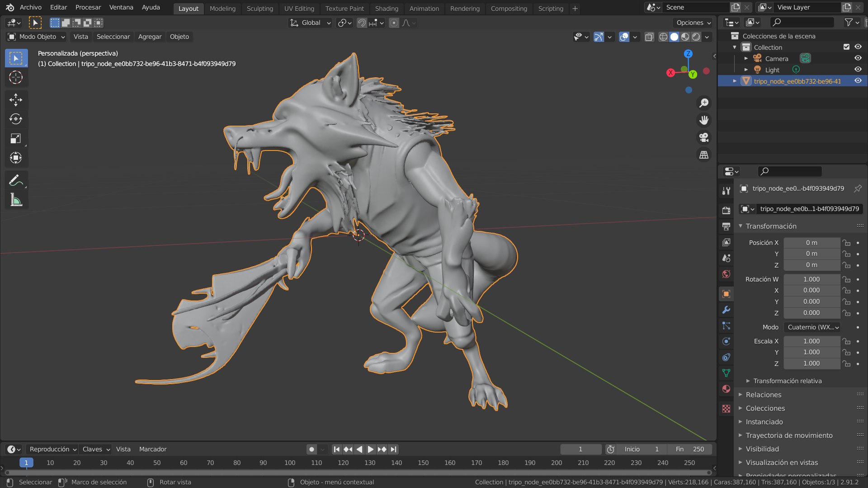The image size is (868, 488).
Task: Open the Material properties tab
Action: (x=726, y=389)
